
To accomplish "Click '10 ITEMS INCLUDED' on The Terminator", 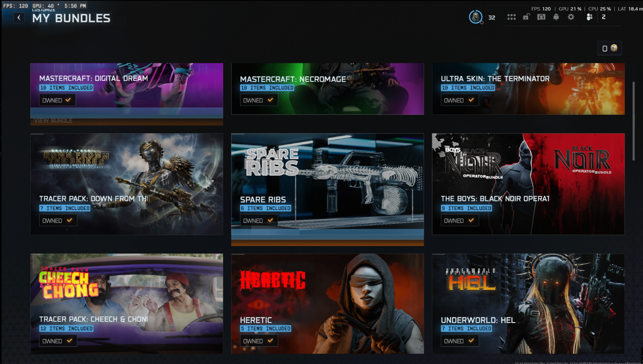I will click(x=468, y=88).
